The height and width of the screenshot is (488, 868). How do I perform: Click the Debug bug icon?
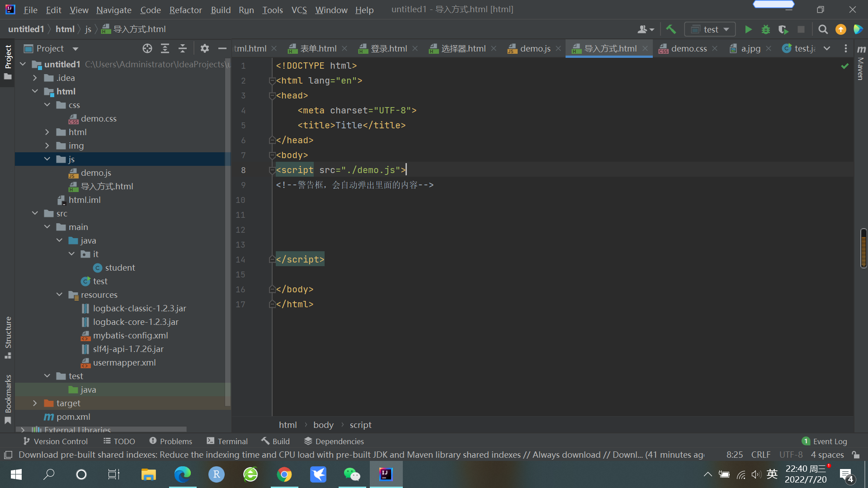point(766,30)
